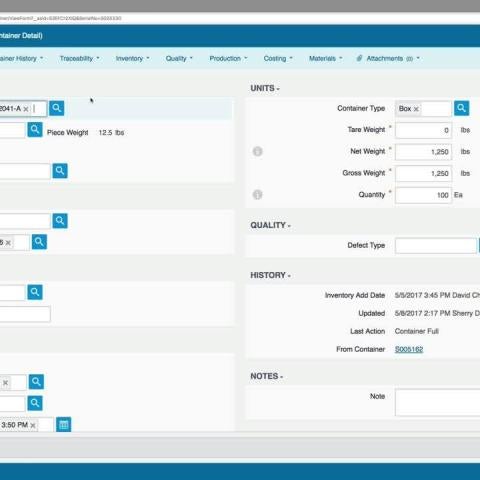Viewport: 480px width, 480px height.
Task: Click the Updated 5/8/2017 2:17 PM value
Action: (x=437, y=313)
